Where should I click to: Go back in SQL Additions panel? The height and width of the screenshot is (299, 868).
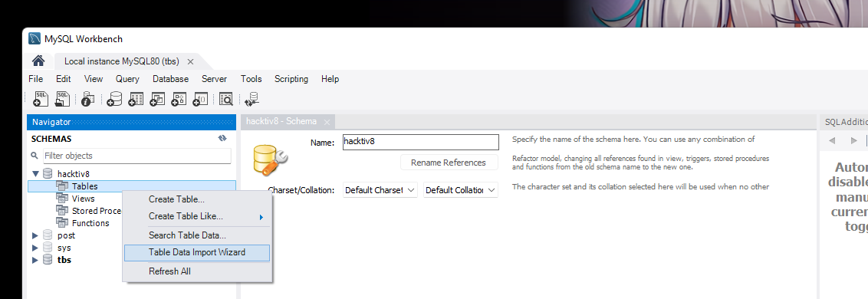[831, 140]
